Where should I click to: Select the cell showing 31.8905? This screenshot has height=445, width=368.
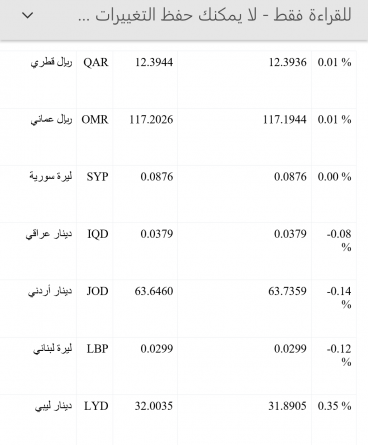click(245, 420)
